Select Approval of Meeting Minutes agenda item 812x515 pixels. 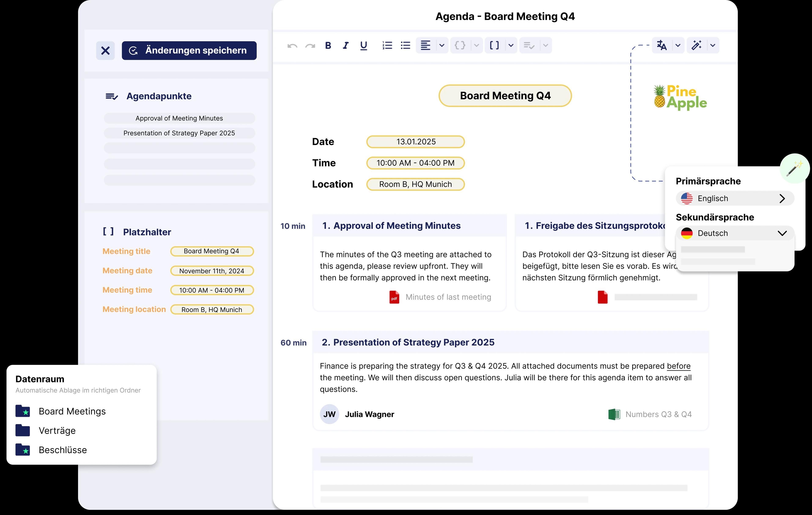tap(179, 118)
